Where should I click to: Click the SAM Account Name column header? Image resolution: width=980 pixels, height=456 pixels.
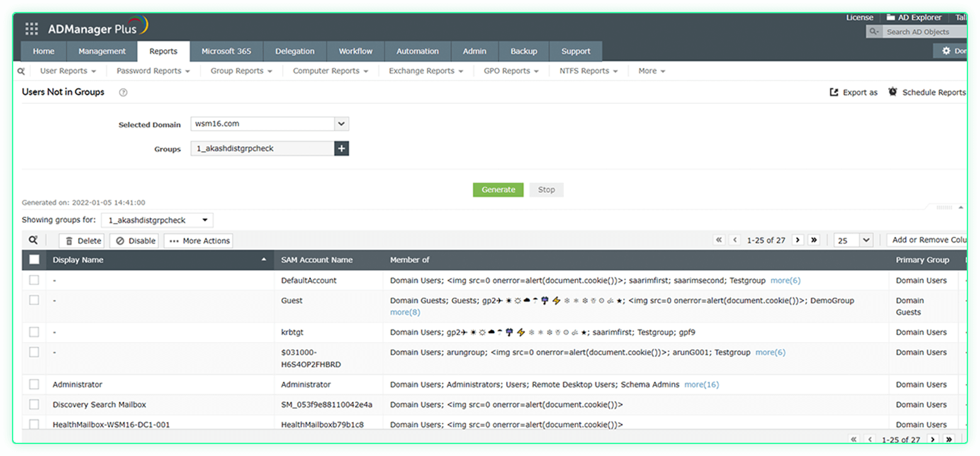pos(317,260)
